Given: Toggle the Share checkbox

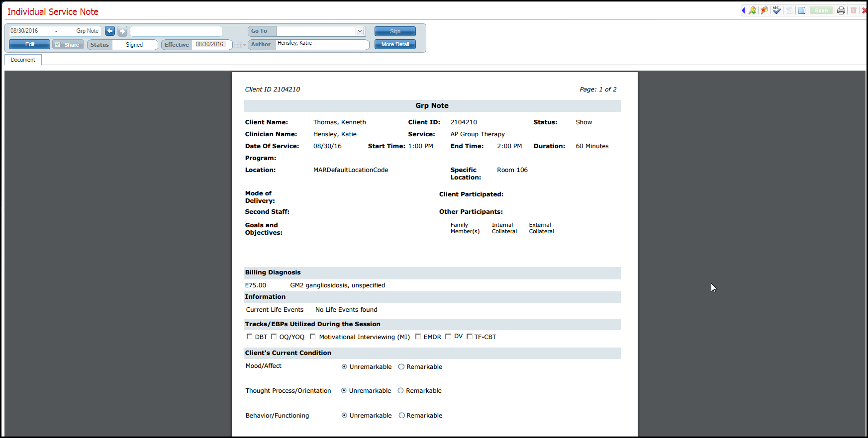Looking at the screenshot, I should (x=58, y=45).
